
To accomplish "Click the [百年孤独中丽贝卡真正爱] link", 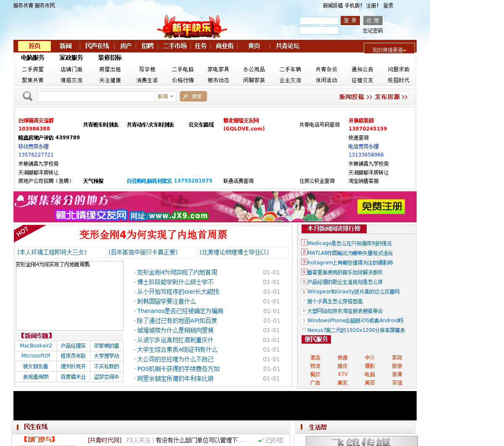I will tap(143, 252).
